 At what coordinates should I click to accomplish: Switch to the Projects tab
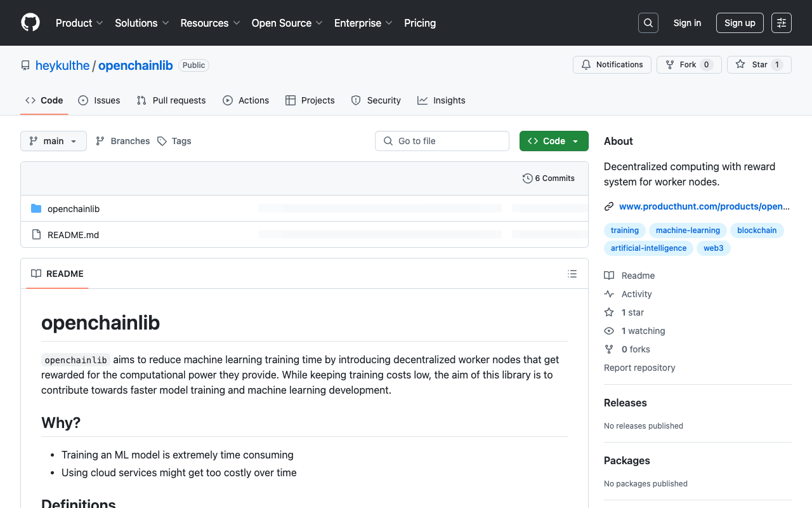point(310,100)
